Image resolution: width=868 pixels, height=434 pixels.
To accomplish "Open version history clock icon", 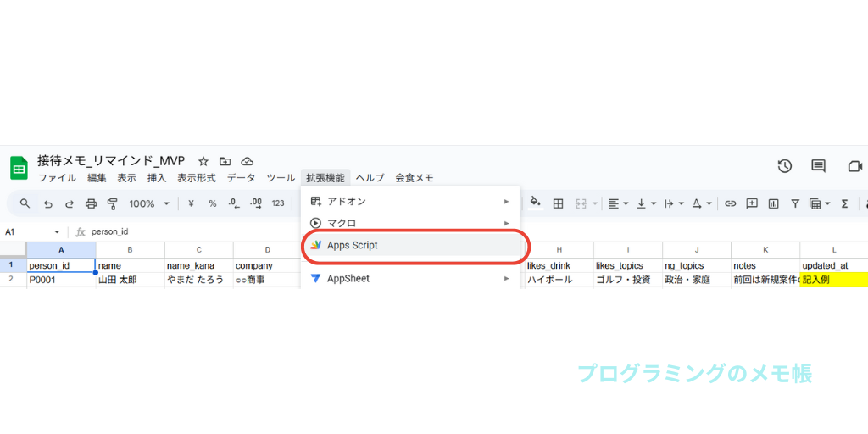I will tap(785, 166).
